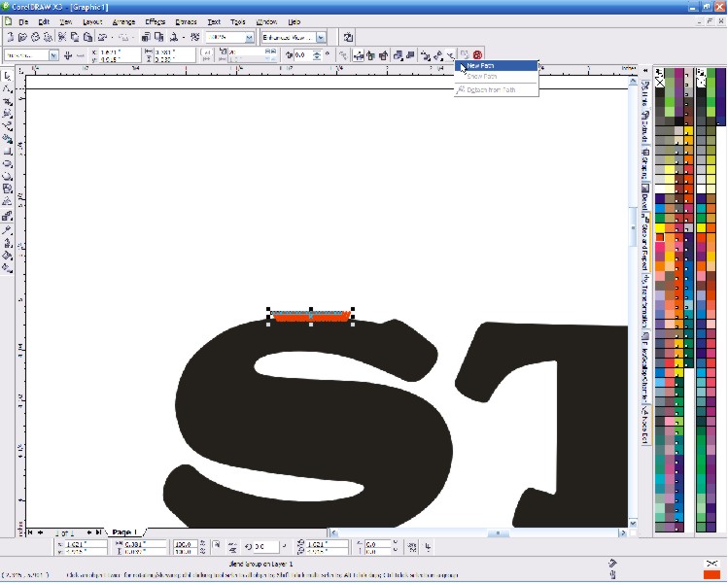728x583 pixels.
Task: Select the Zoom tool in the toolbox
Action: click(x=7, y=114)
